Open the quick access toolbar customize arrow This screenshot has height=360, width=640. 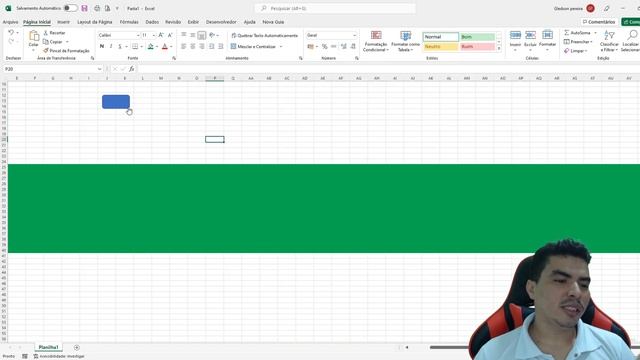(x=117, y=9)
